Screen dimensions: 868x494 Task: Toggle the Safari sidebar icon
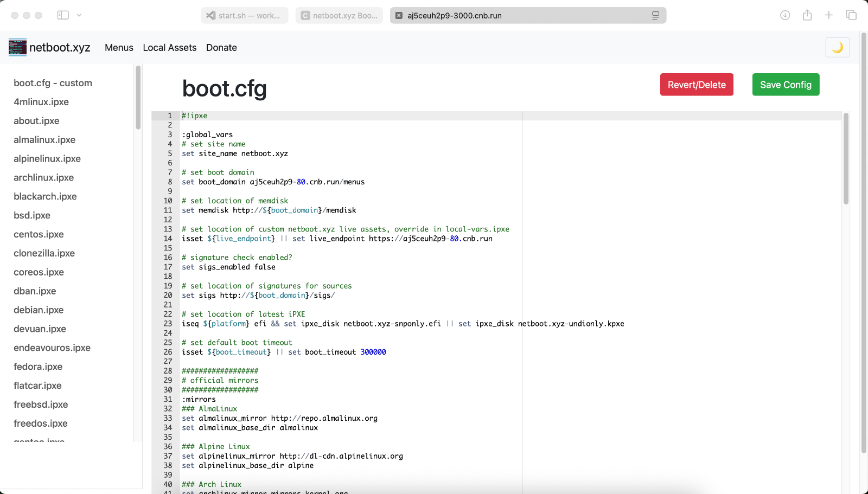click(63, 15)
